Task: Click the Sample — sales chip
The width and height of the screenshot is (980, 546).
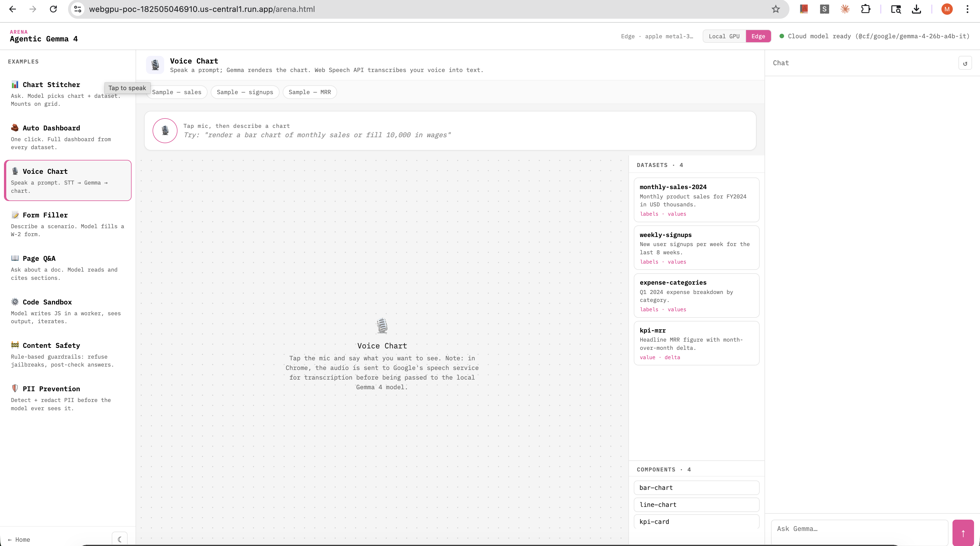Action: tap(177, 92)
